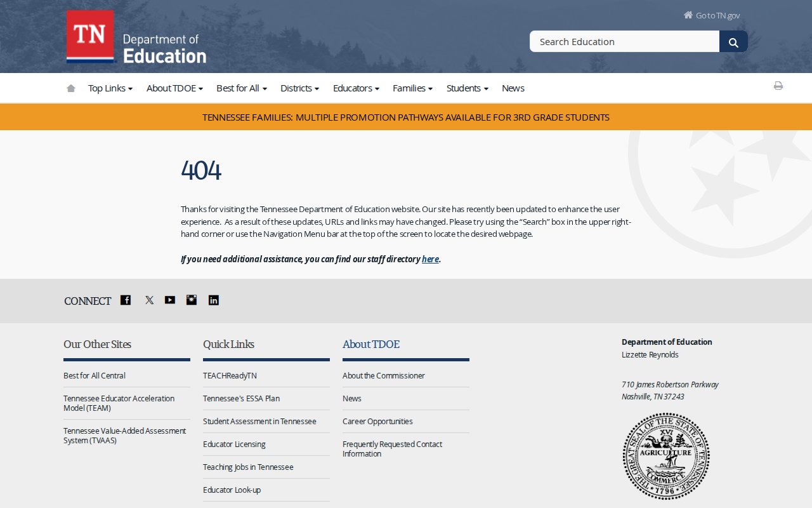Viewport: 812px width, 508px height.
Task: Open the LinkedIn social icon
Action: [x=214, y=300]
